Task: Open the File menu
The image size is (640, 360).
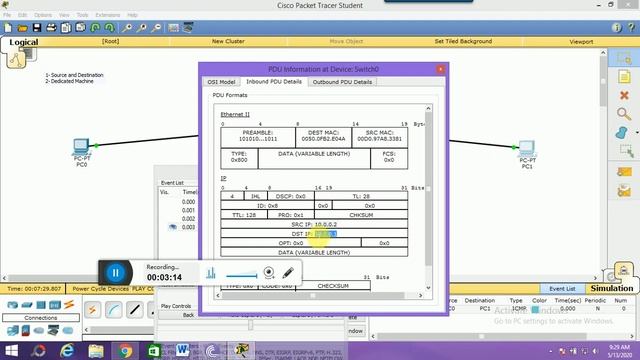Action: point(7,15)
